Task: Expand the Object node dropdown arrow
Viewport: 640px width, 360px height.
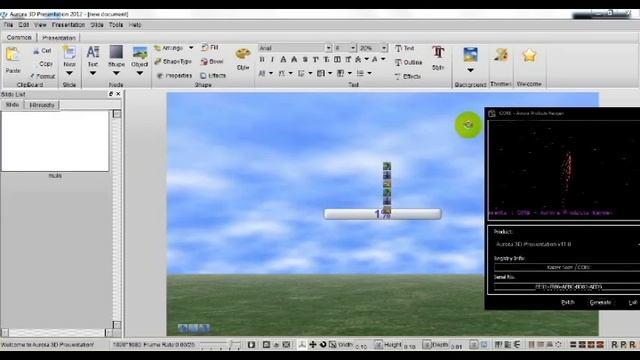Action: click(140, 73)
